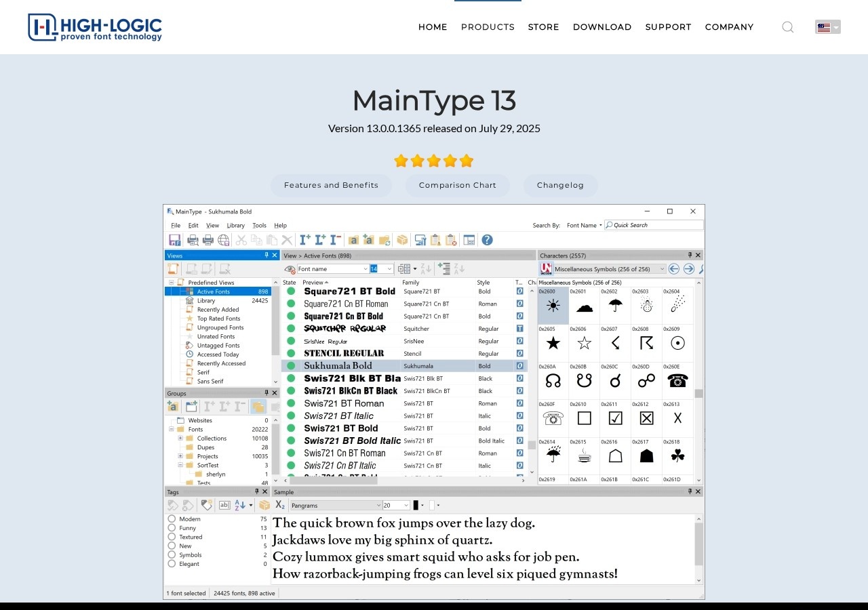The height and width of the screenshot is (610, 868).
Task: Expand the Projects folder
Action: pyautogui.click(x=180, y=456)
